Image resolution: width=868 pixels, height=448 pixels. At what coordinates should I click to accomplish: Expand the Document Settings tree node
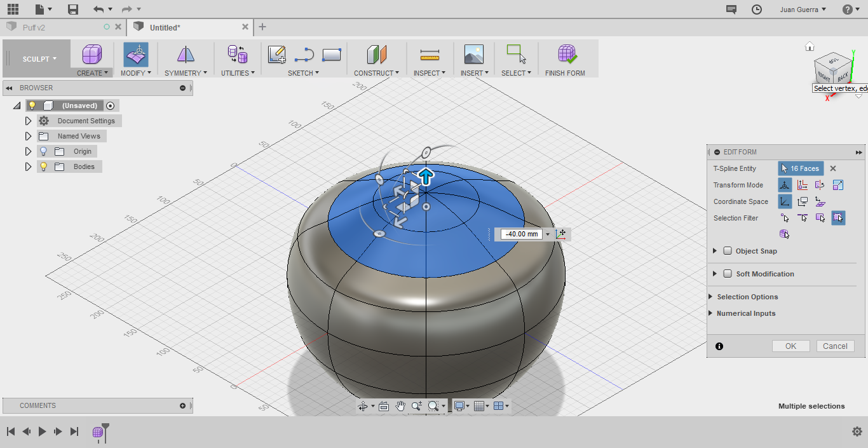28,121
